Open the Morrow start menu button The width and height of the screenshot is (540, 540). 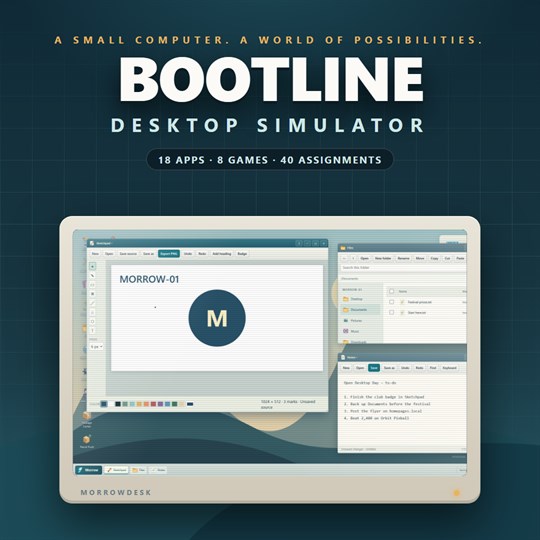tap(89, 470)
